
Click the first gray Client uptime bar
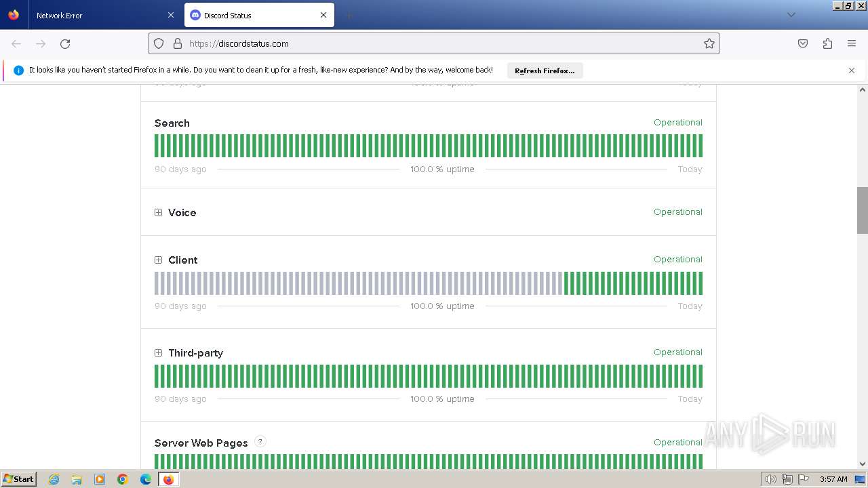point(157,283)
